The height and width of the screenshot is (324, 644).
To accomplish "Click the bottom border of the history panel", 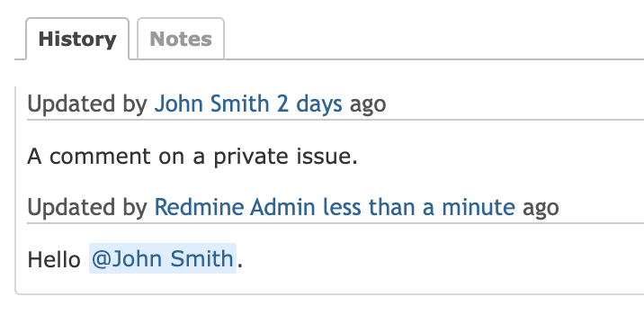I will [x=329, y=294].
